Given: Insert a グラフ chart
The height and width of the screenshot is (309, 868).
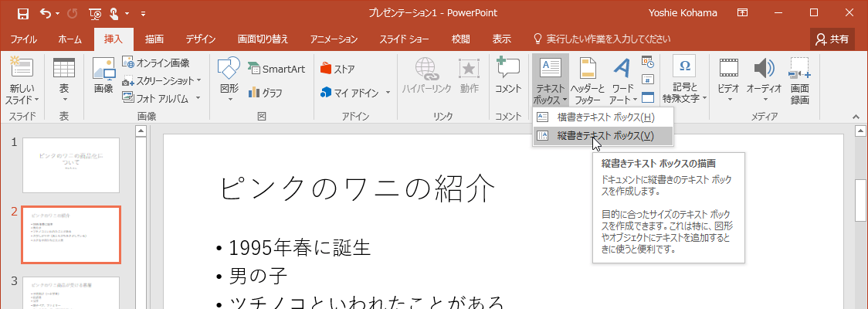Looking at the screenshot, I should click(x=266, y=93).
